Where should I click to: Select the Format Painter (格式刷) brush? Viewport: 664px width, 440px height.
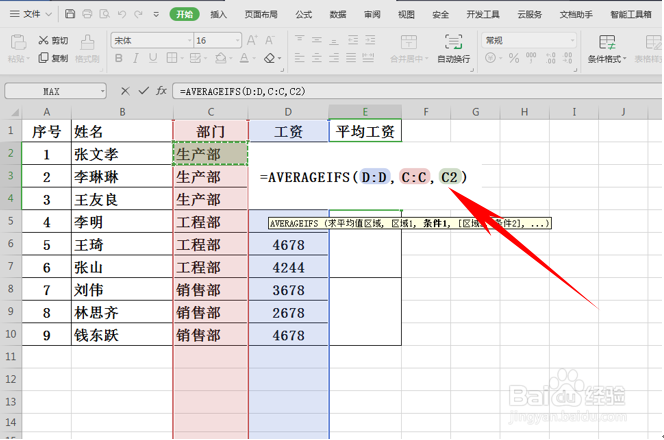click(x=87, y=49)
